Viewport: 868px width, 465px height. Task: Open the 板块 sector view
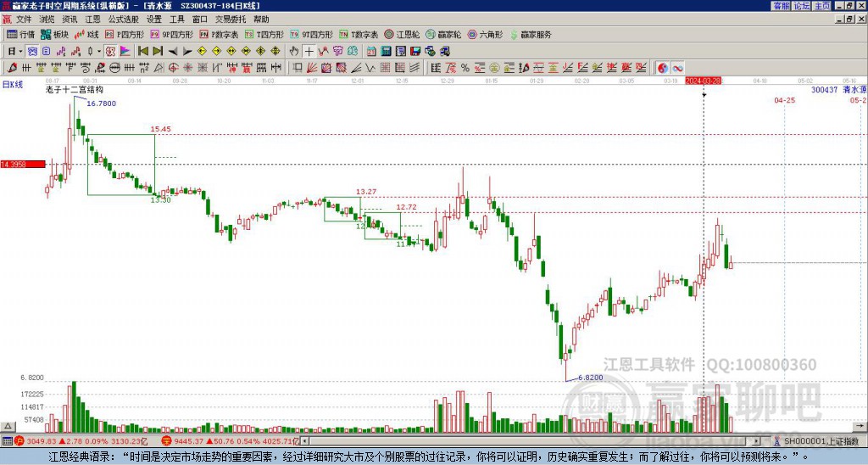point(55,34)
